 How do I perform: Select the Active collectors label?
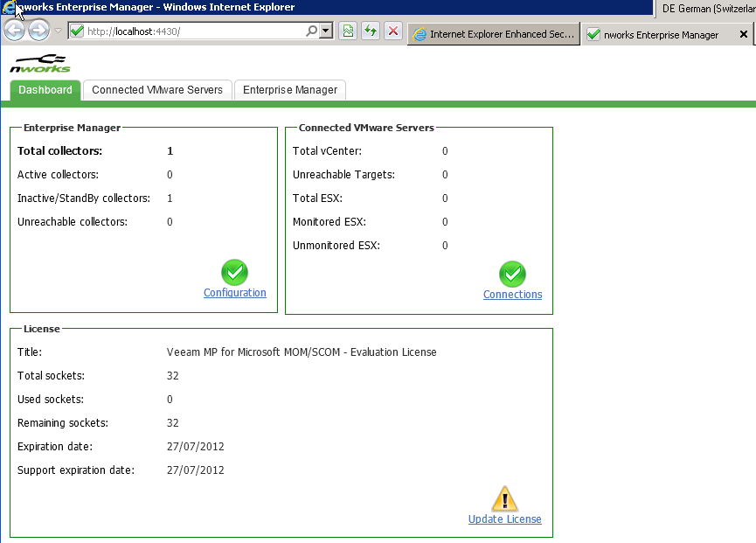click(58, 175)
